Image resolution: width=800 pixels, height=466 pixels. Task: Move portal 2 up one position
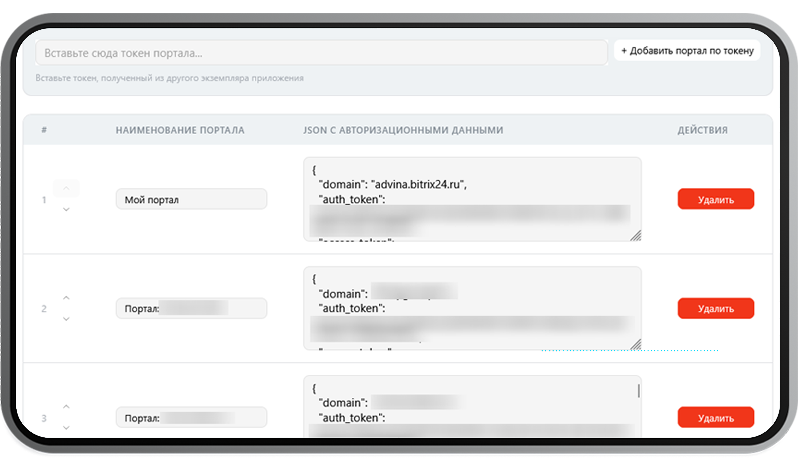coord(66,298)
